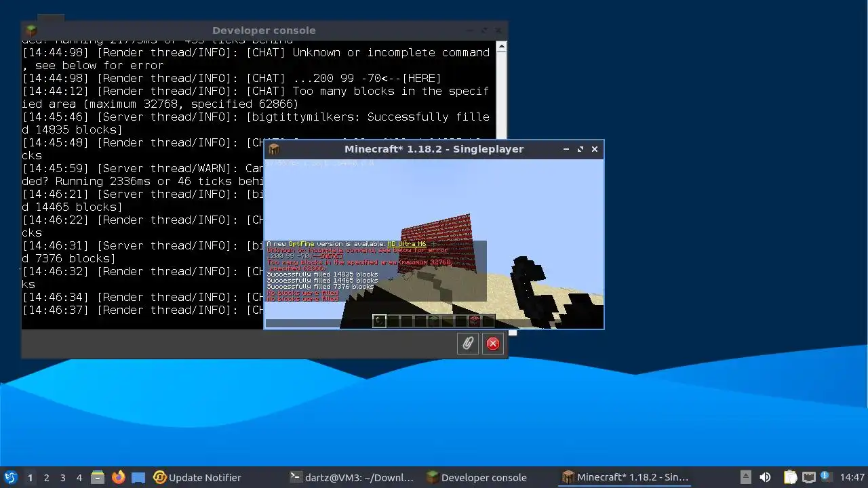Screen dimensions: 868x488
Task: Click the Minecraft 1.18.2 Singleplayer title text
Action: [x=434, y=149]
